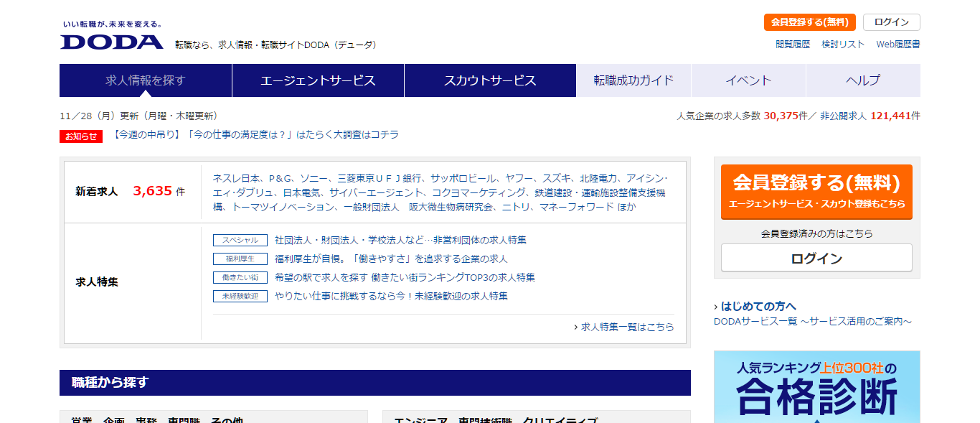Open the ヘルプ tab
The height and width of the screenshot is (423, 980).
pyautogui.click(x=863, y=80)
